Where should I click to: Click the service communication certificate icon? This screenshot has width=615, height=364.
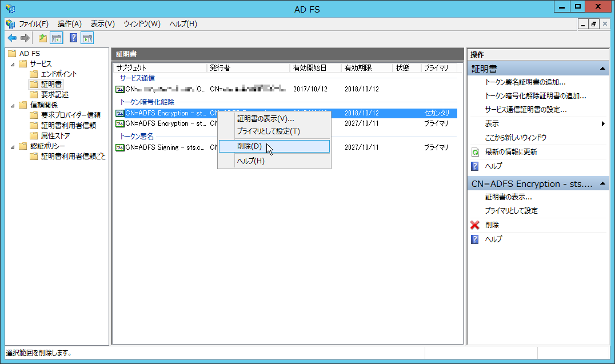(120, 90)
